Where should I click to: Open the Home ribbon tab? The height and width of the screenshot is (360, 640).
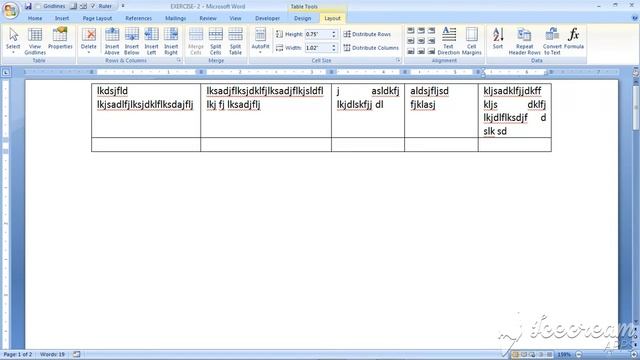[x=35, y=18]
